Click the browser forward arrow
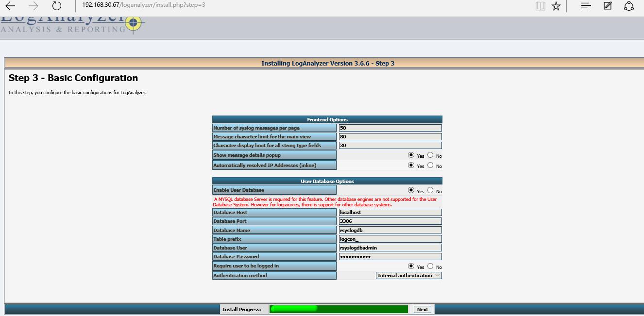Screen dimensions: 644x316 coord(33,6)
